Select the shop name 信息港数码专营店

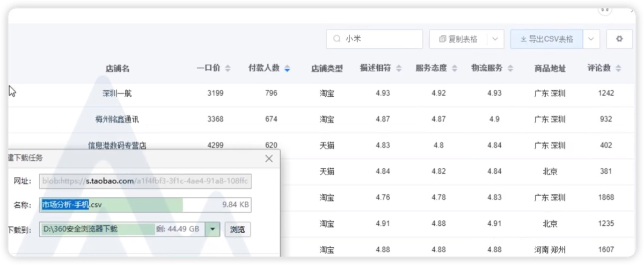pos(117,145)
